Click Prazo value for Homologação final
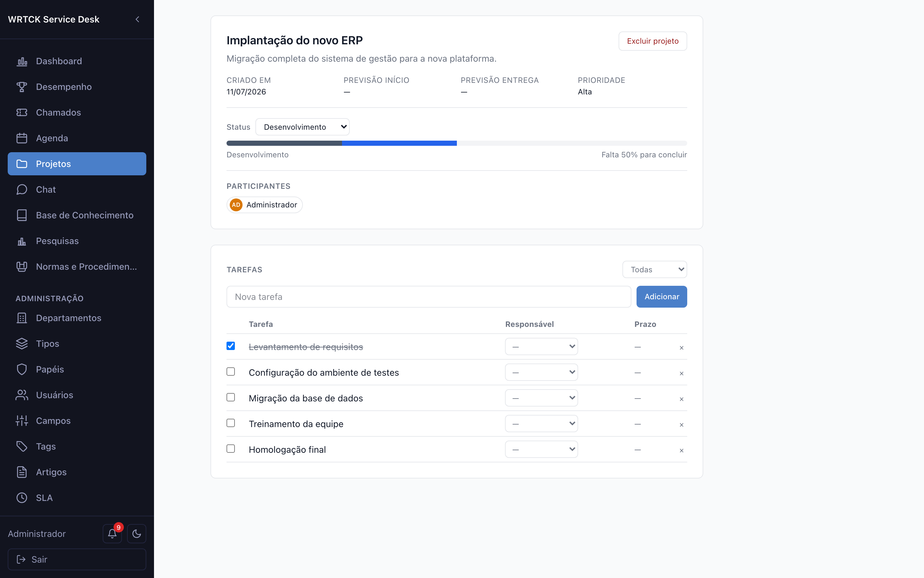 click(637, 450)
